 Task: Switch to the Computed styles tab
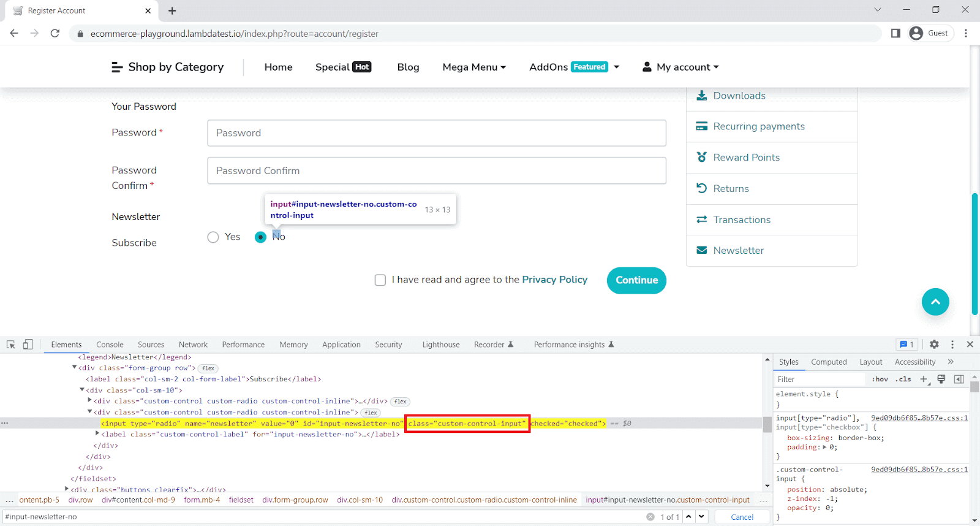click(x=829, y=362)
